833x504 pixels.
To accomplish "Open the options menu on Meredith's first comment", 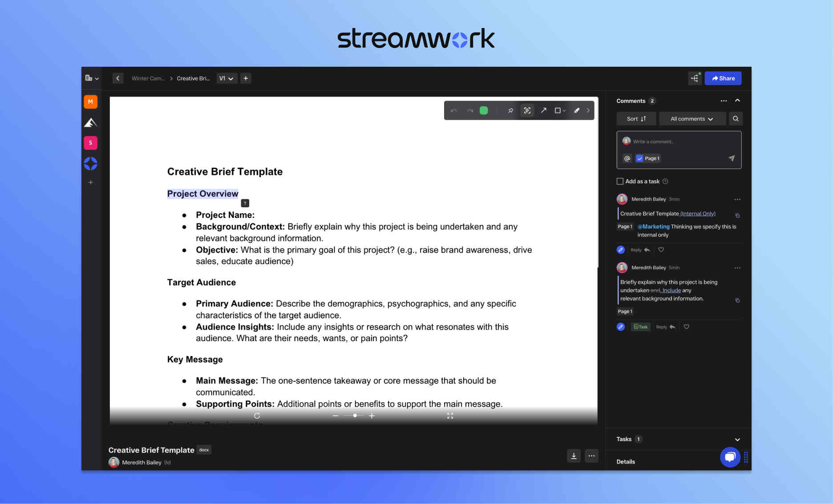I will pyautogui.click(x=738, y=199).
